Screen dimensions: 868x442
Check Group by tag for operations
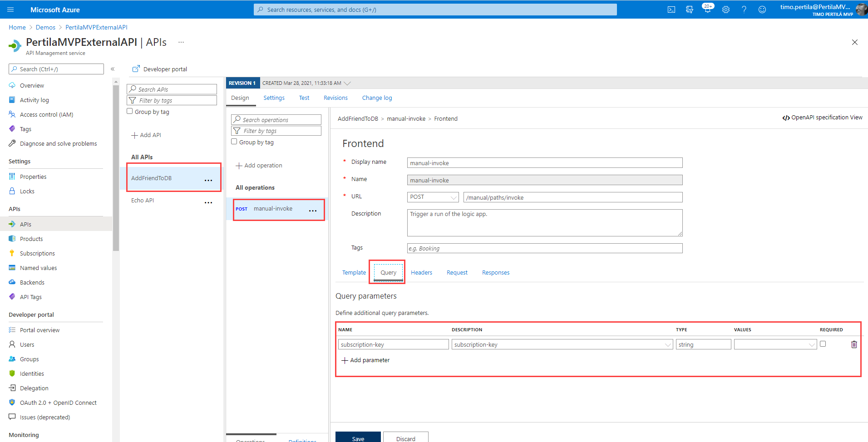[x=234, y=142]
